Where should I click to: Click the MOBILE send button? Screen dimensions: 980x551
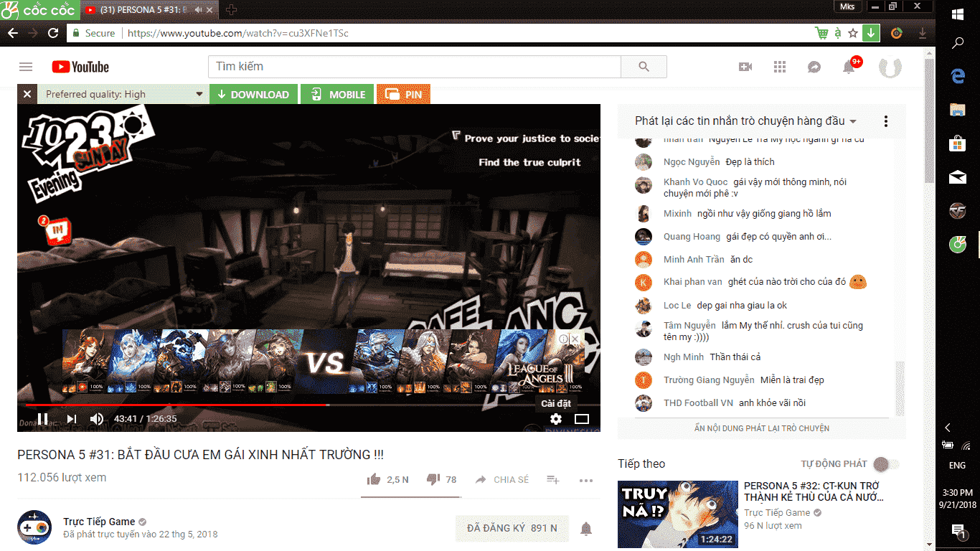click(338, 94)
